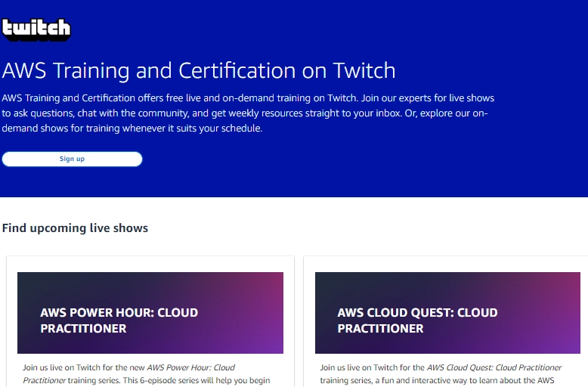Click the page heading "AWS Training and Certification on Twitch"

pos(199,70)
